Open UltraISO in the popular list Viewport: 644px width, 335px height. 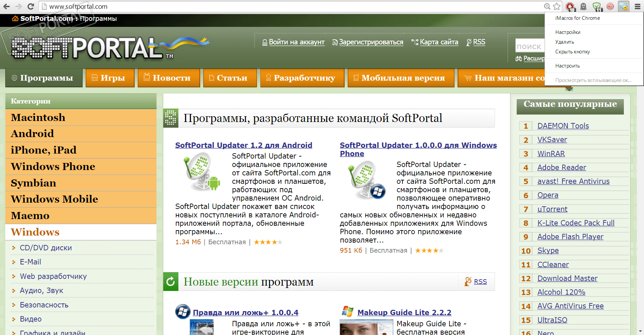(x=552, y=320)
